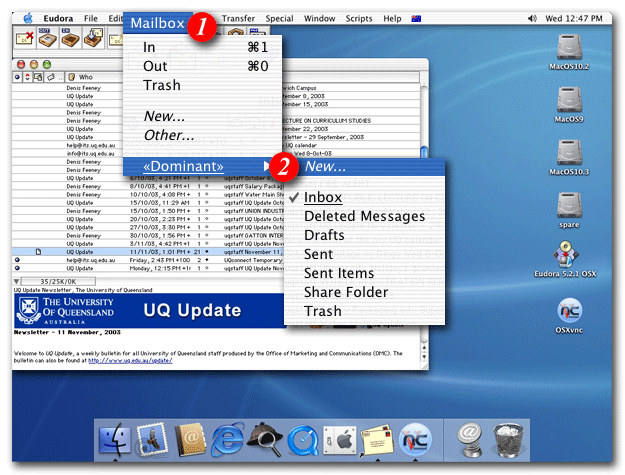The image size is (625, 475).
Task: Select the checked Inbox mailbox
Action: [323, 197]
